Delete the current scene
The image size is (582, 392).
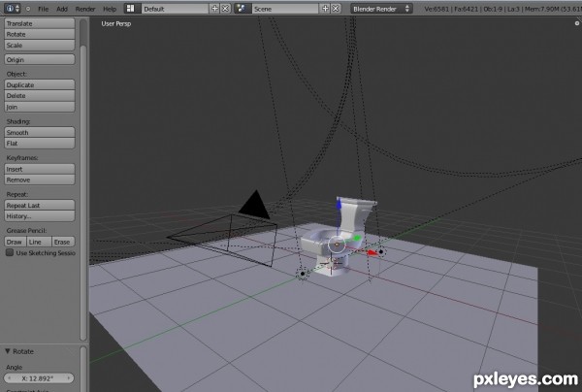pos(336,9)
